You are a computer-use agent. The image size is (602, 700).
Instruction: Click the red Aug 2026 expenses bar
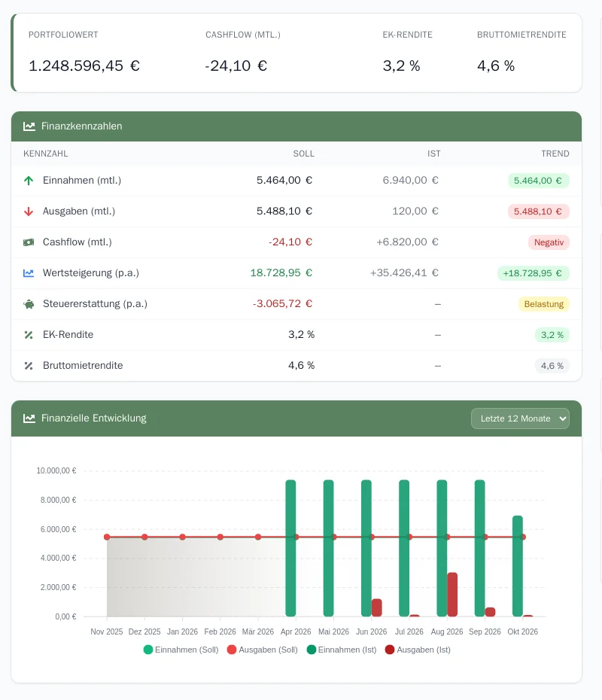pos(452,595)
